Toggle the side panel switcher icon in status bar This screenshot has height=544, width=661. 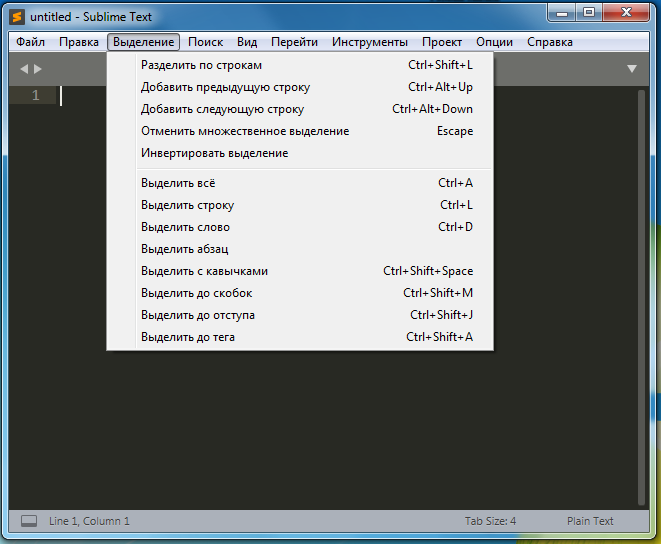coord(29,521)
